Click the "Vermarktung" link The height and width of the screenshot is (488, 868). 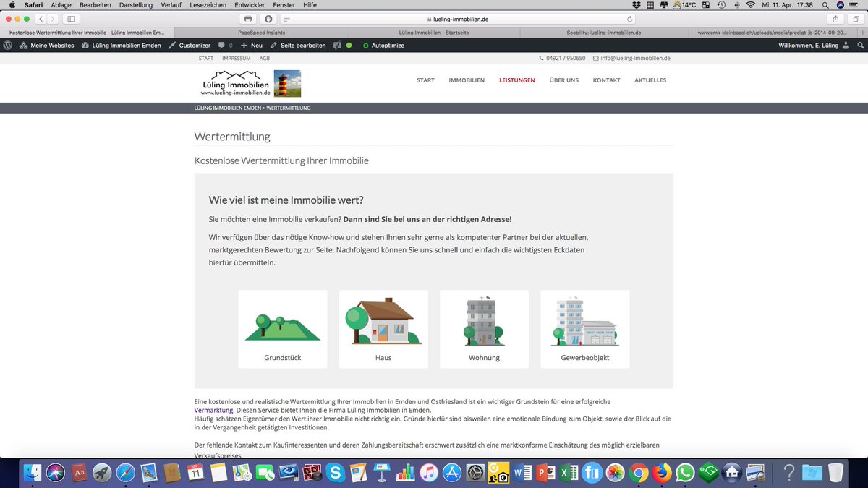pyautogui.click(x=213, y=410)
